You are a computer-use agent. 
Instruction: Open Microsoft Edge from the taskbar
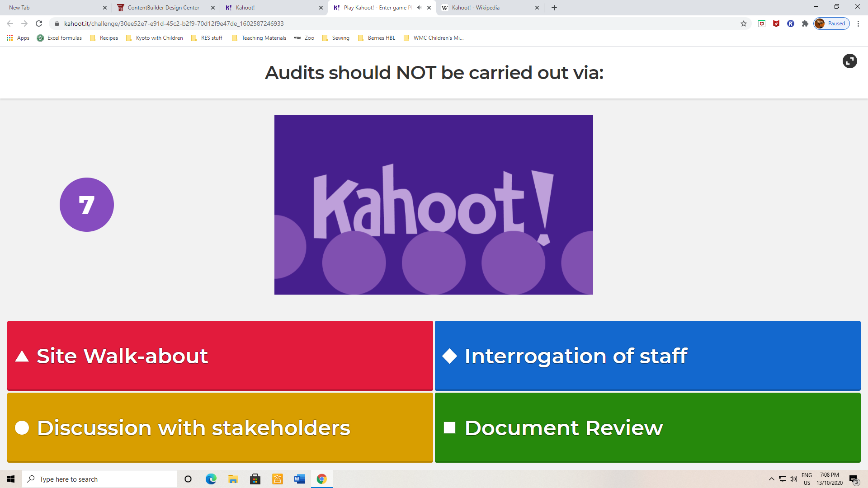[x=211, y=479]
